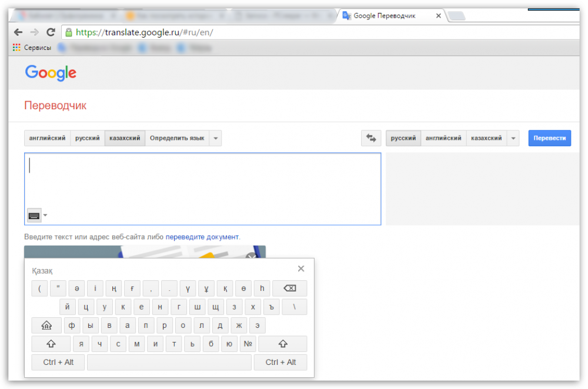
Task: Tap the я key on virtual keyboard
Action: [81, 344]
